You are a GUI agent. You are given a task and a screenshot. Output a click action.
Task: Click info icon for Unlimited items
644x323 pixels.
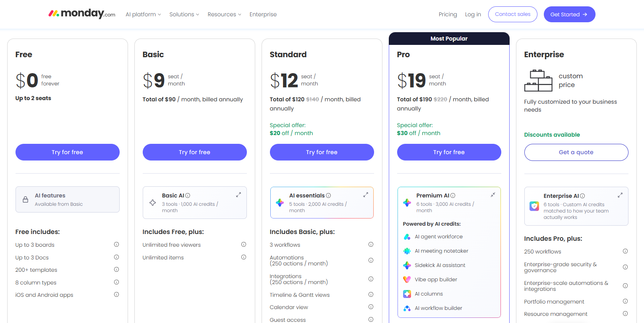coord(244,257)
